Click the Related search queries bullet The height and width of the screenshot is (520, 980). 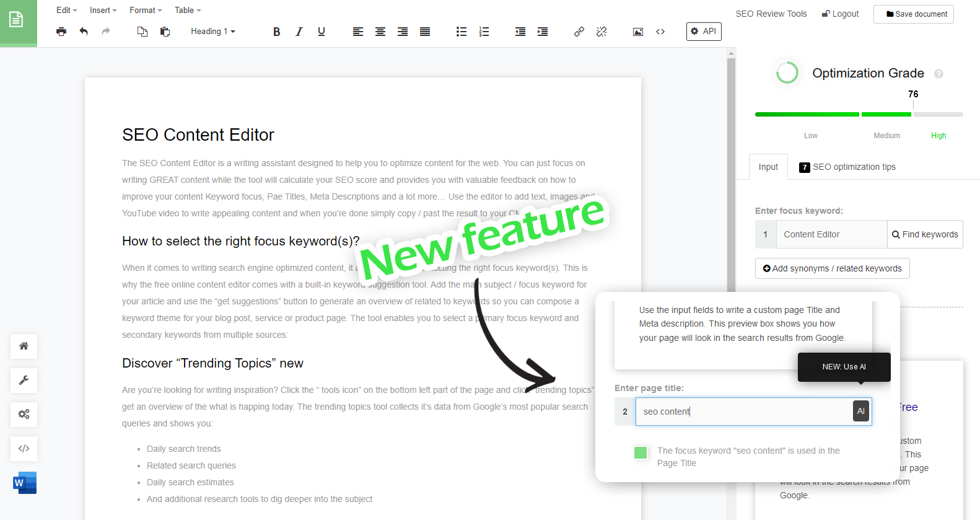(191, 465)
